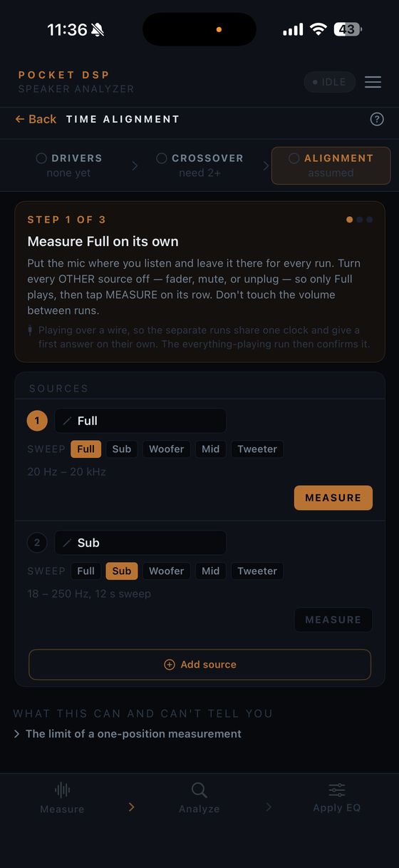Select Woofer sweep for source 2
Image resolution: width=399 pixels, height=868 pixels.
point(166,571)
